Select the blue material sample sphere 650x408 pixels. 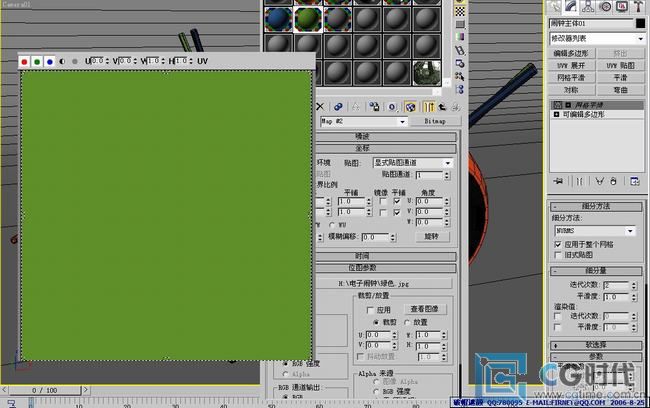pos(279,19)
